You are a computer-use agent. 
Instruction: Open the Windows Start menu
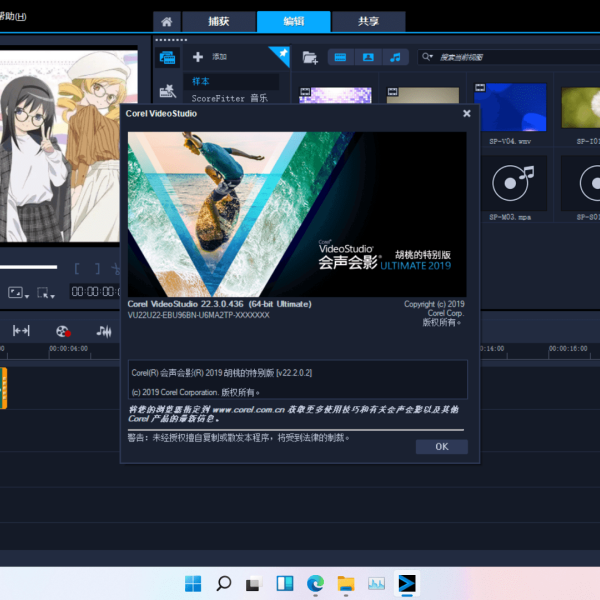pos(193,584)
